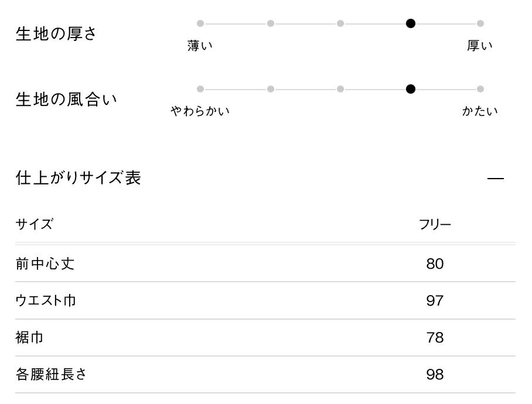Click the フリー size column header

point(435,224)
